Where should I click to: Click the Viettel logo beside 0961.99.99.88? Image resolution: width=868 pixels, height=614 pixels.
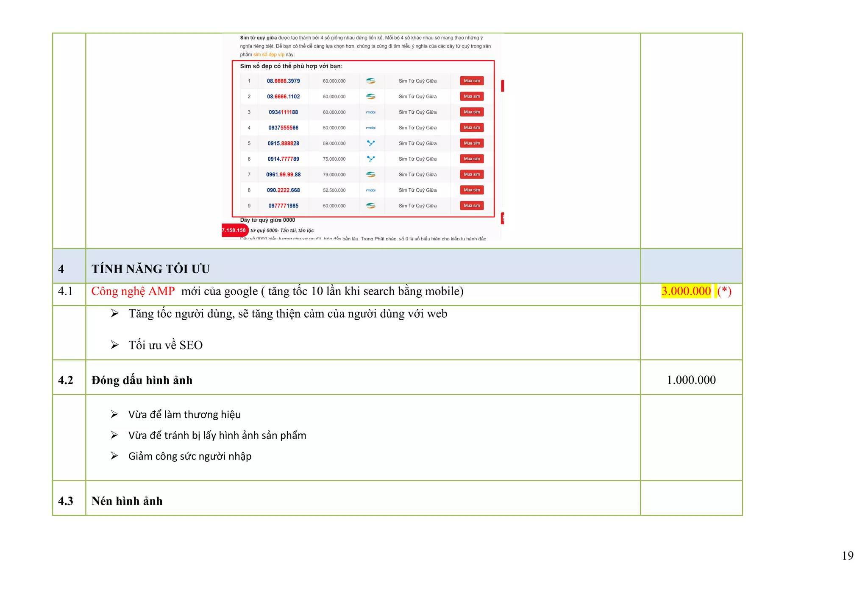coord(371,175)
